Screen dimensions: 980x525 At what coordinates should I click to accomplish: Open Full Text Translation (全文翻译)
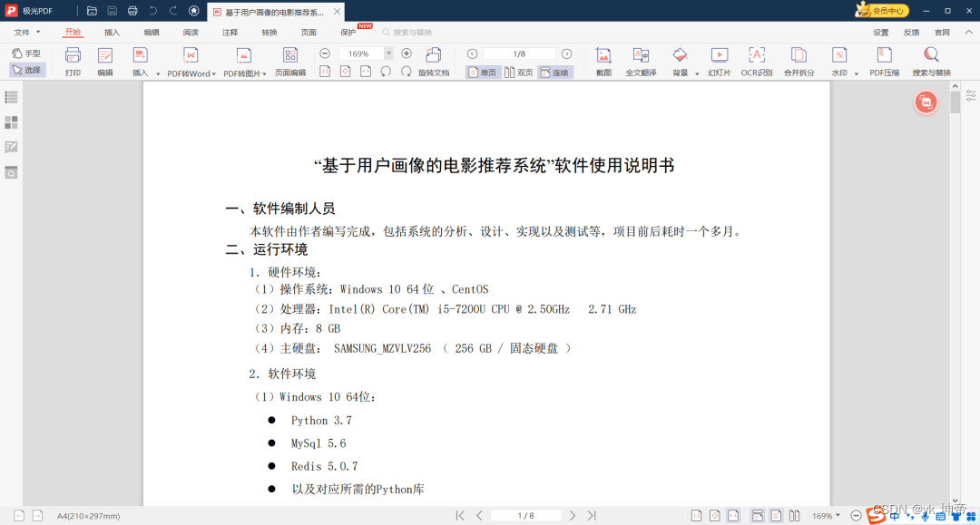[642, 62]
